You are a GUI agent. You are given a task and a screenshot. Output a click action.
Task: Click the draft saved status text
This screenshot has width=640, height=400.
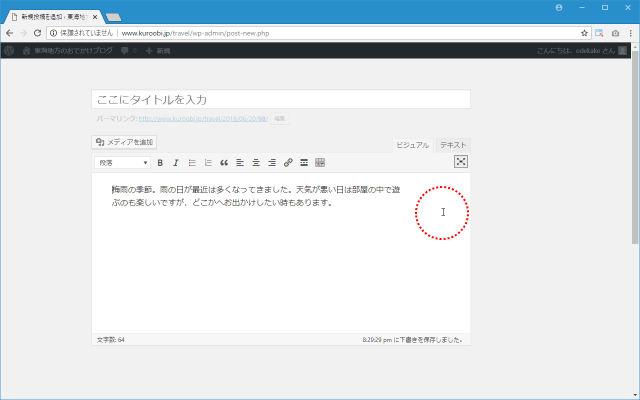(413, 340)
